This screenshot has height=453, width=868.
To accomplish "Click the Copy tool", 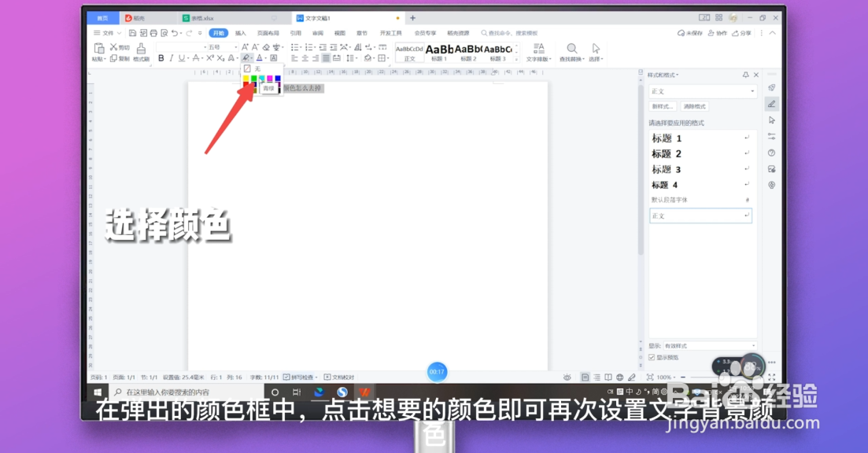I will point(119,59).
